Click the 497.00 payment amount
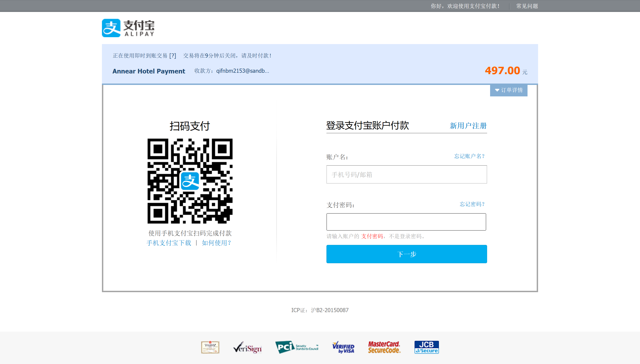The image size is (640, 364). click(502, 71)
